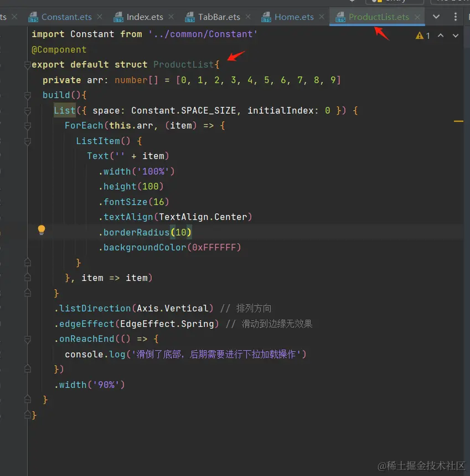470x476 pixels.
Task: Collapse the struct ProductList fold marker
Action: point(27,65)
